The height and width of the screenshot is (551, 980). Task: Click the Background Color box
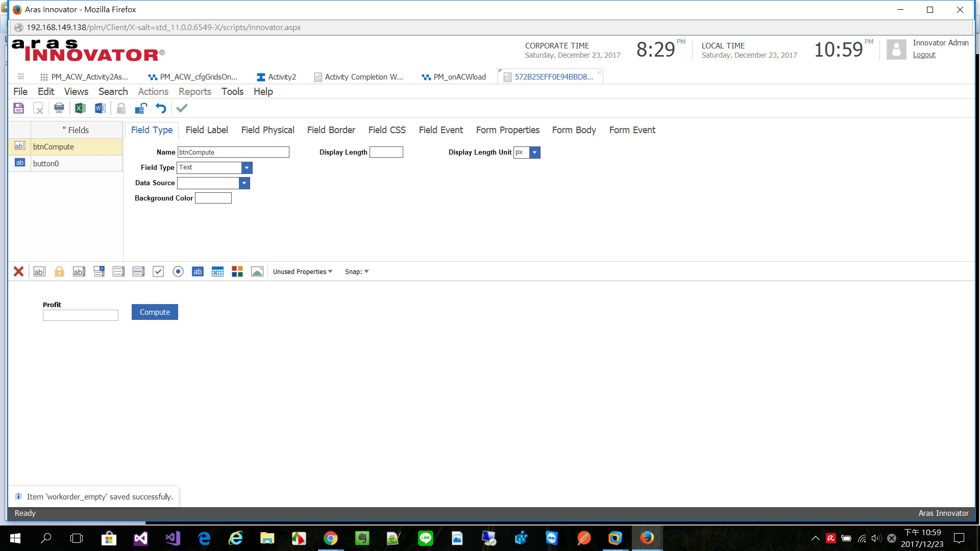point(213,198)
